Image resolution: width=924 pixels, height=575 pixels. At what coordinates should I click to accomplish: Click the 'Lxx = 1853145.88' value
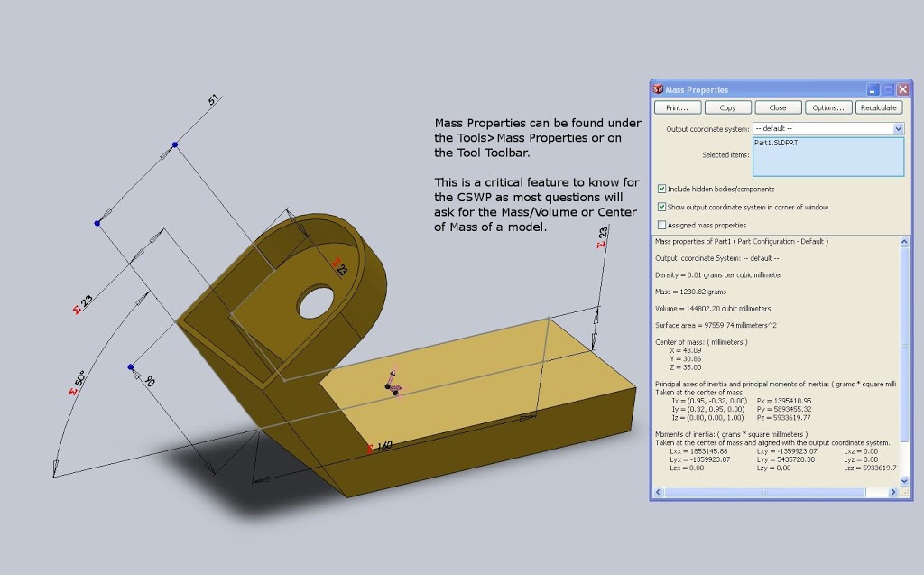click(698, 451)
